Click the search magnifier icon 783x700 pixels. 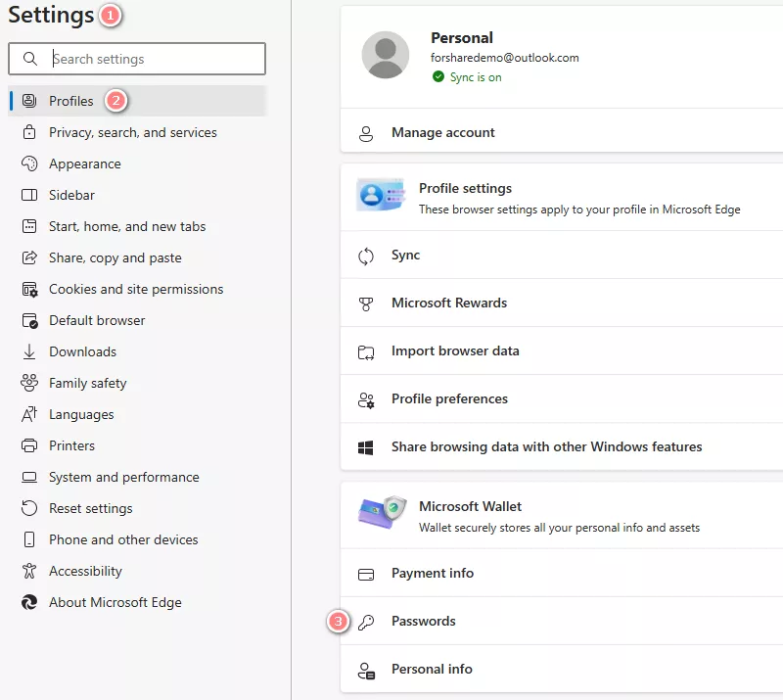tap(30, 59)
